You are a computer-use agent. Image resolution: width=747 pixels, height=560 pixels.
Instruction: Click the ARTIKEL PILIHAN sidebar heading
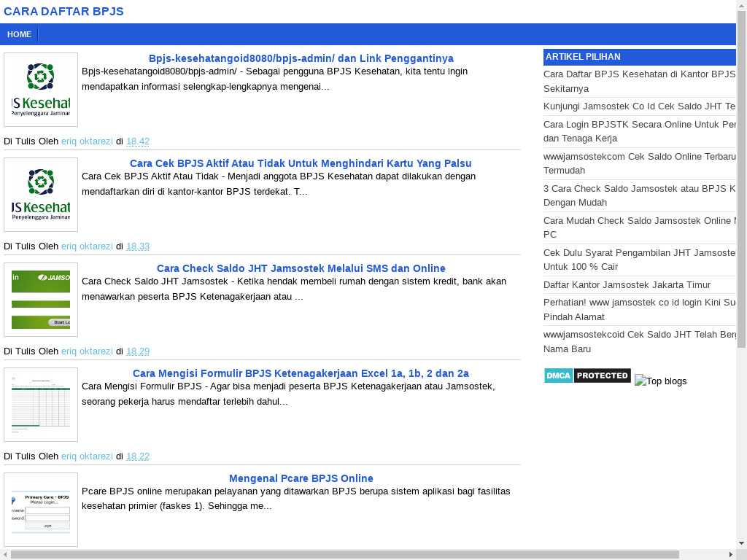point(639,57)
